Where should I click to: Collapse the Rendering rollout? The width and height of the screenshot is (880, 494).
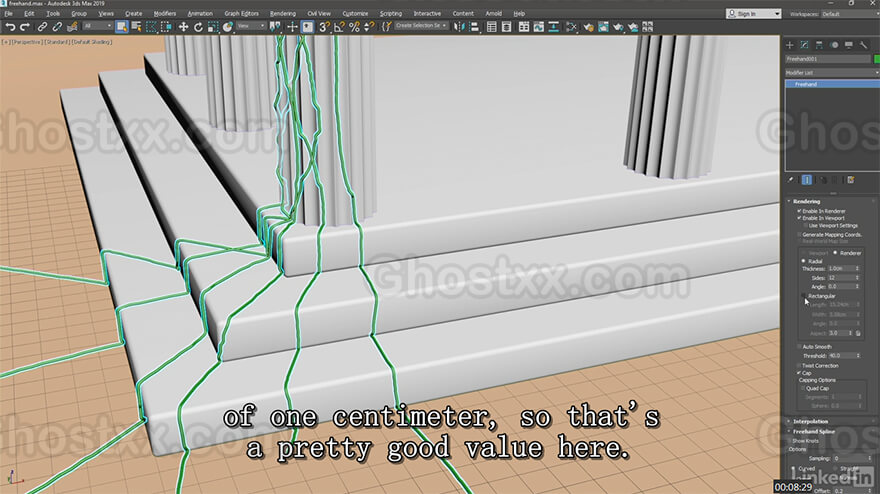pos(806,201)
